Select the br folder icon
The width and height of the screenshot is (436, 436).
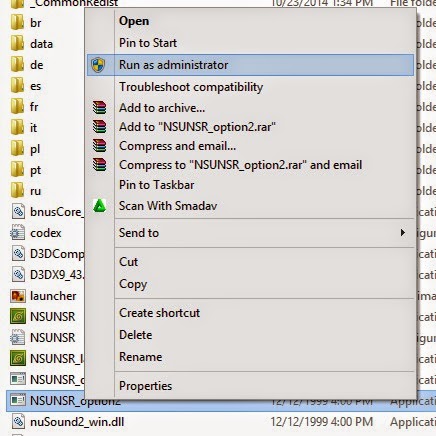click(x=17, y=23)
